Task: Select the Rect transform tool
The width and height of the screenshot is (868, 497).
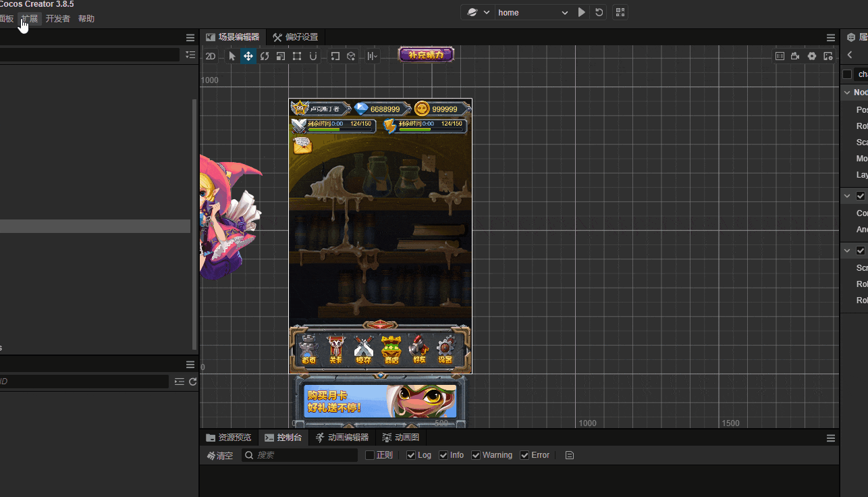Action: click(297, 57)
